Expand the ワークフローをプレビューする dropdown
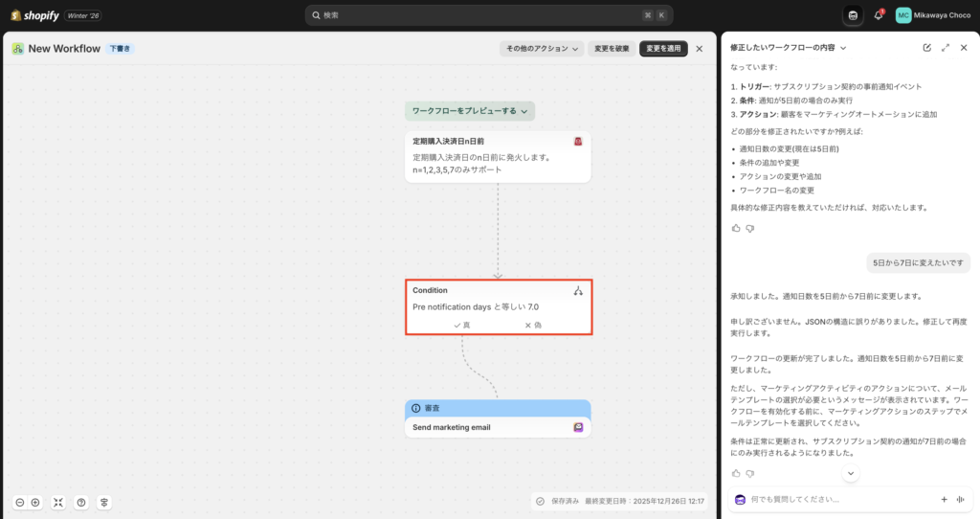Screen dimensions: 980x519 [469, 111]
